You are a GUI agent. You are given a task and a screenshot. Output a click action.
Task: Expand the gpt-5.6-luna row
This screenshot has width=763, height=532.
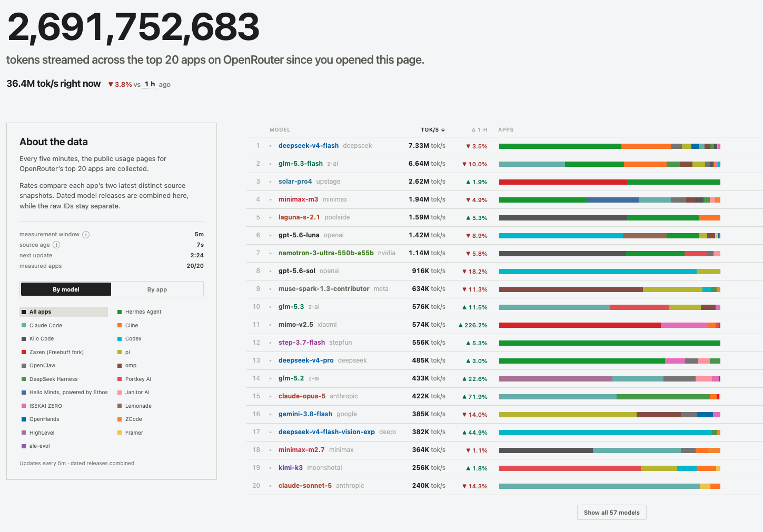[x=270, y=236]
